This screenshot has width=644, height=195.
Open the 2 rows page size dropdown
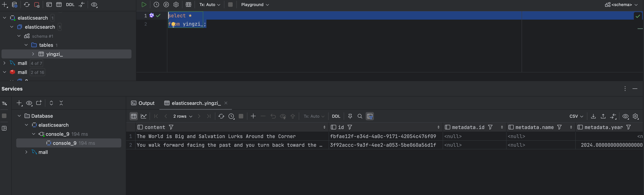click(183, 116)
